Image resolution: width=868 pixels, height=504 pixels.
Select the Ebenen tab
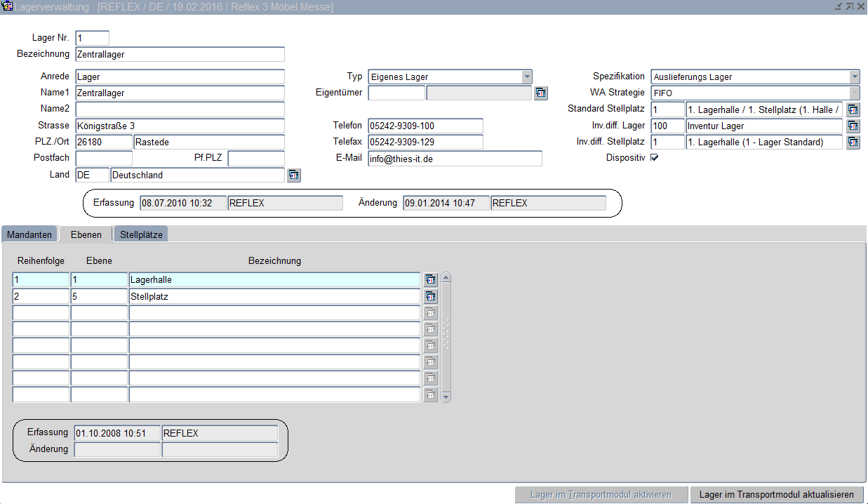click(x=86, y=234)
